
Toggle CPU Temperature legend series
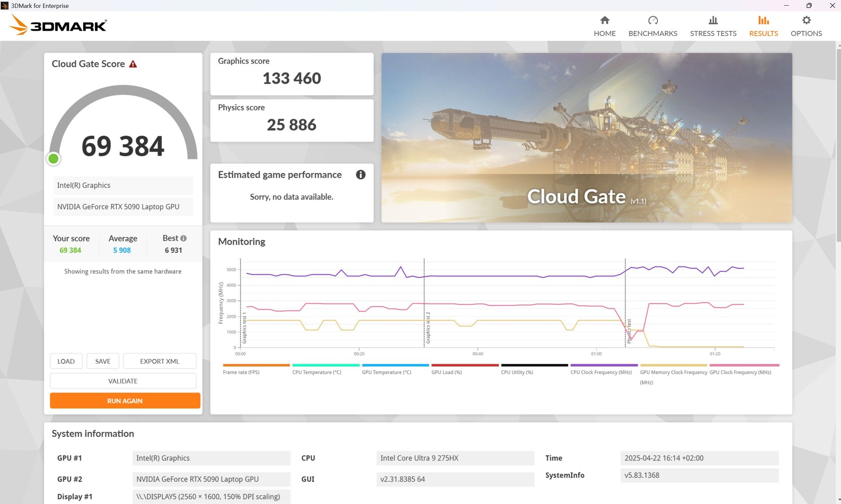(x=316, y=372)
